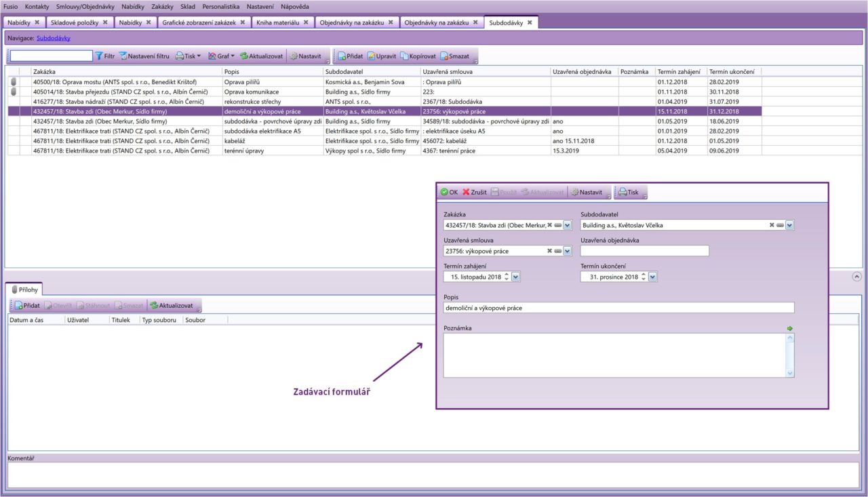Select the row with description kabeláž
The height and width of the screenshot is (497, 868).
[x=384, y=140]
